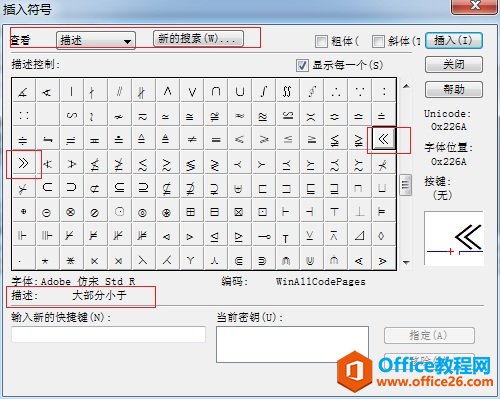This screenshot has height=399, width=500.
Task: Select the union ∪ symbol
Action: [240, 91]
